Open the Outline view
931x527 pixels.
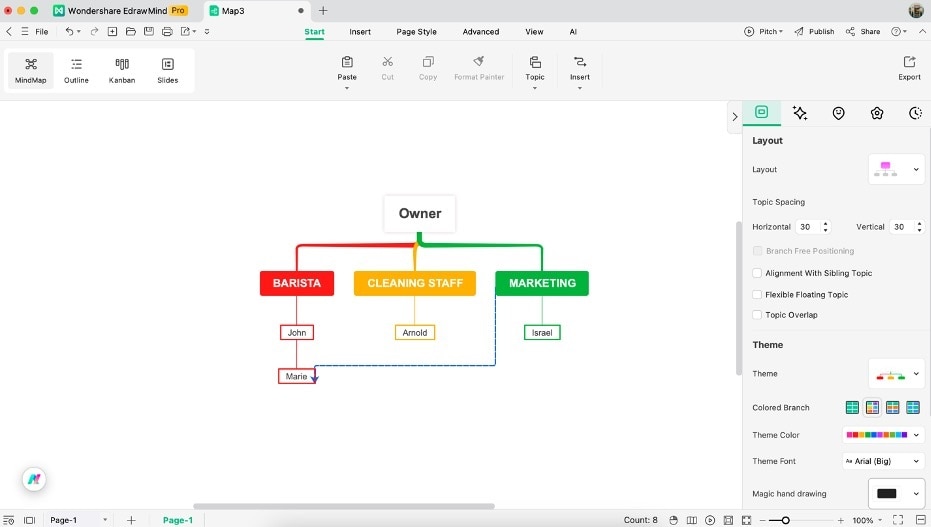pyautogui.click(x=76, y=70)
